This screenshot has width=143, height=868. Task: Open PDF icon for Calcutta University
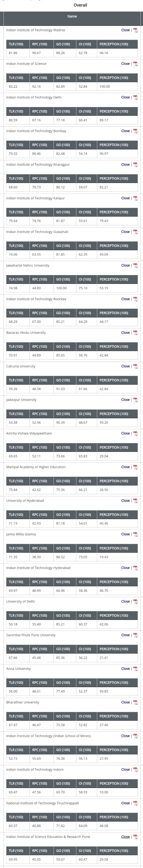135,366
